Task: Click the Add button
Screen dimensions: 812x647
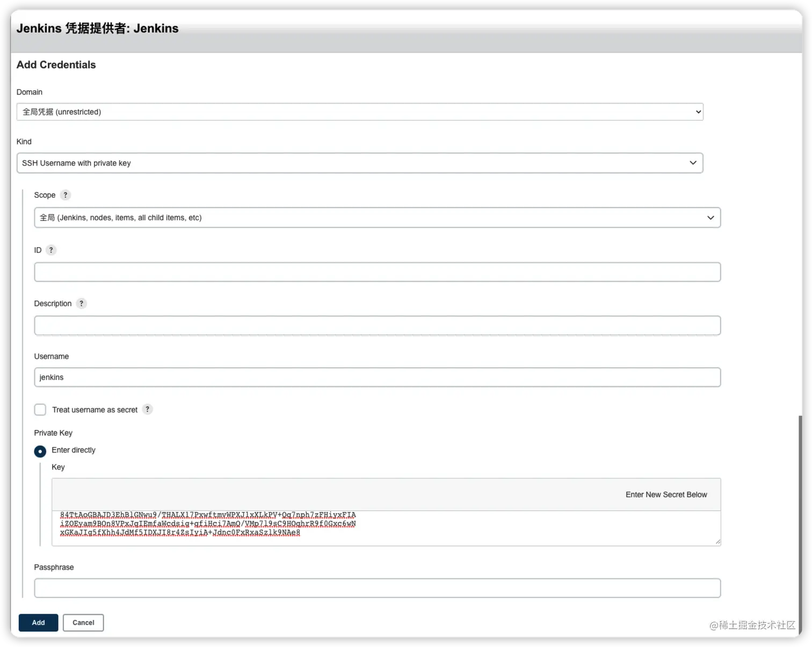Action: click(x=38, y=622)
